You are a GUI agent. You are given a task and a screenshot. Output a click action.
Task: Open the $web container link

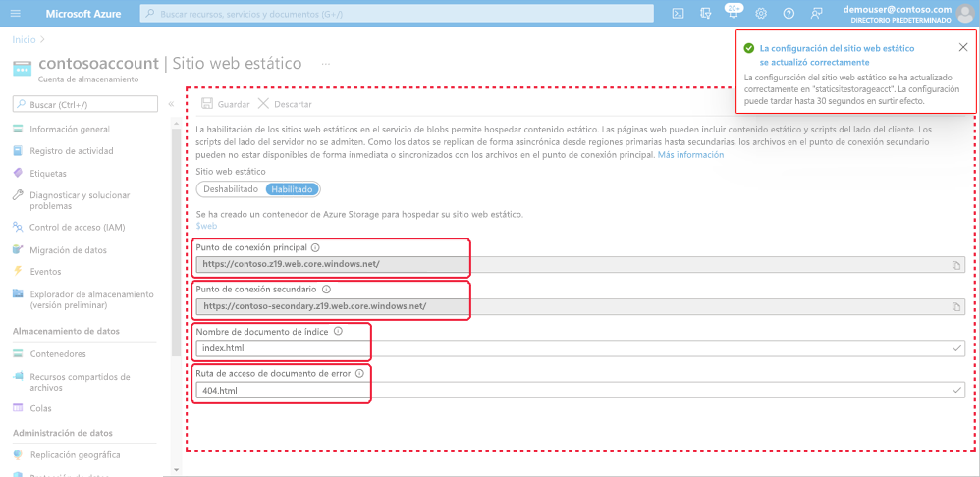click(x=206, y=226)
